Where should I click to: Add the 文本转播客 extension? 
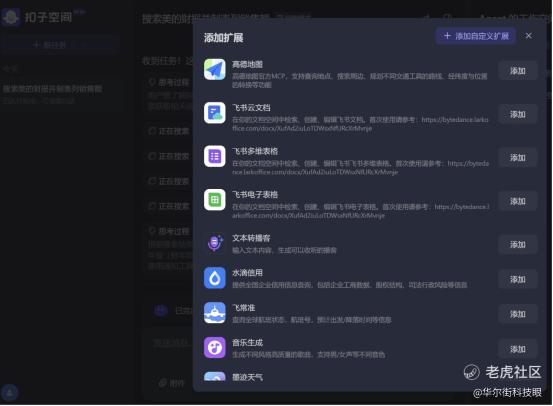(x=517, y=244)
